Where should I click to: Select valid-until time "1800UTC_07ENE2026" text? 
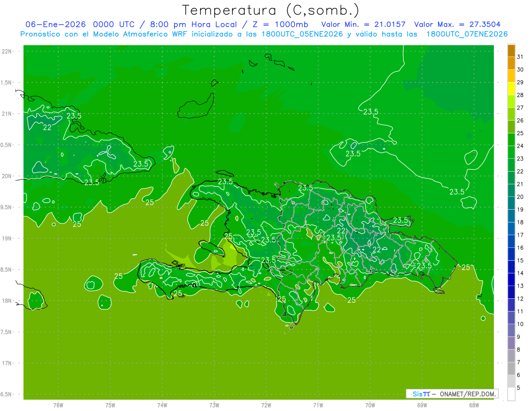467,34
